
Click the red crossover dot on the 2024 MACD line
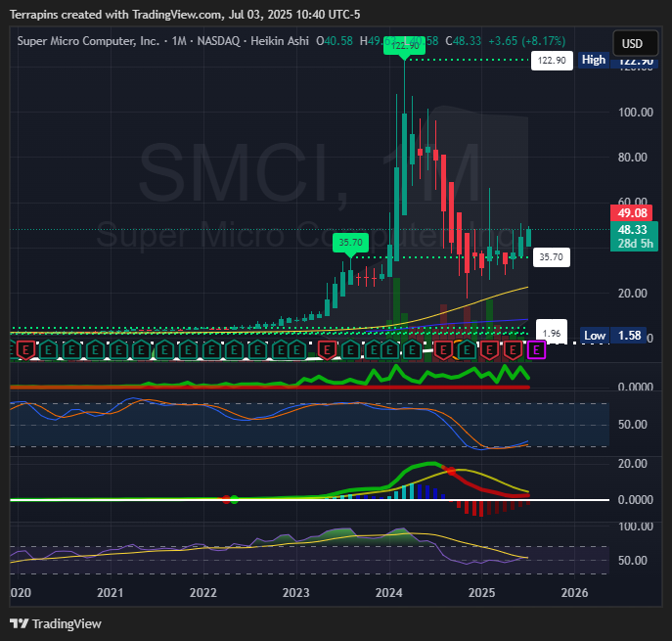click(451, 472)
